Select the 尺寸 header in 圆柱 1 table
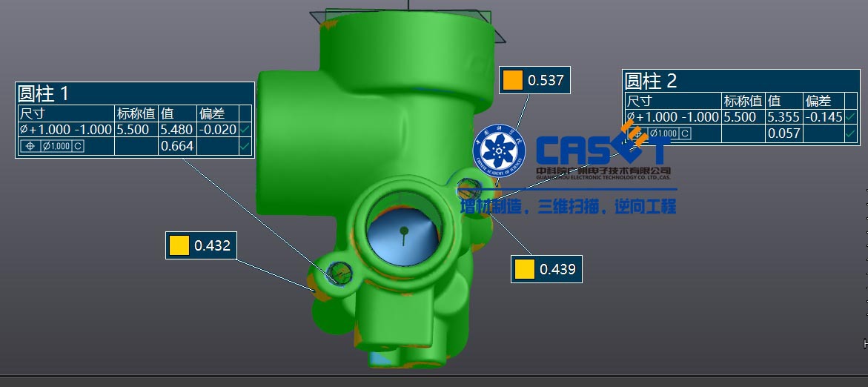Image resolution: width=868 pixels, height=387 pixels. (32, 113)
